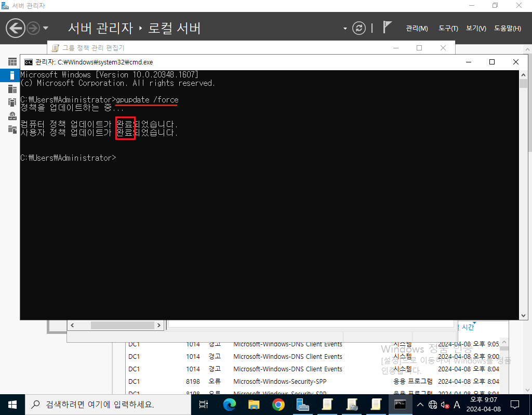Minimize the Group Policy editor window
Viewport: 532px width, 415px height.
click(395, 48)
